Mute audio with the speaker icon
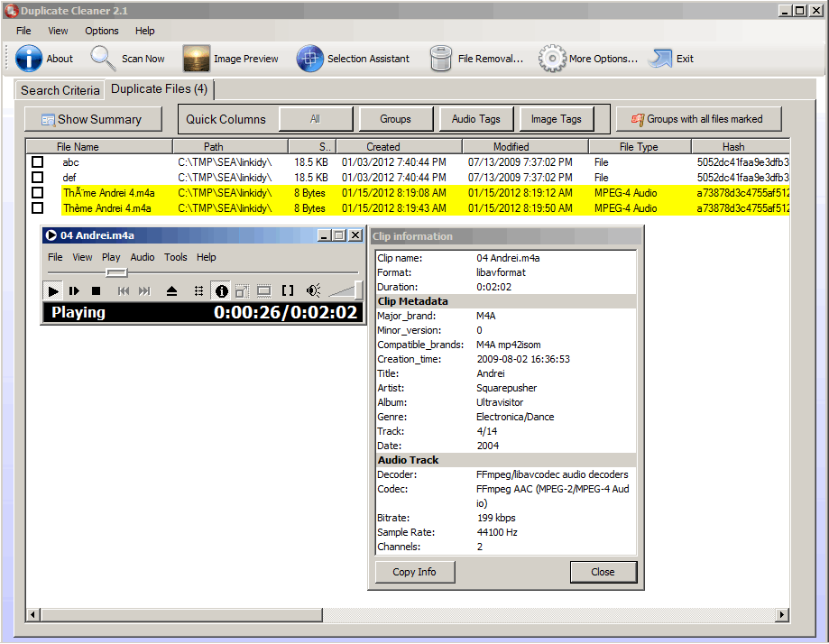Image resolution: width=829 pixels, height=644 pixels. pyautogui.click(x=313, y=290)
